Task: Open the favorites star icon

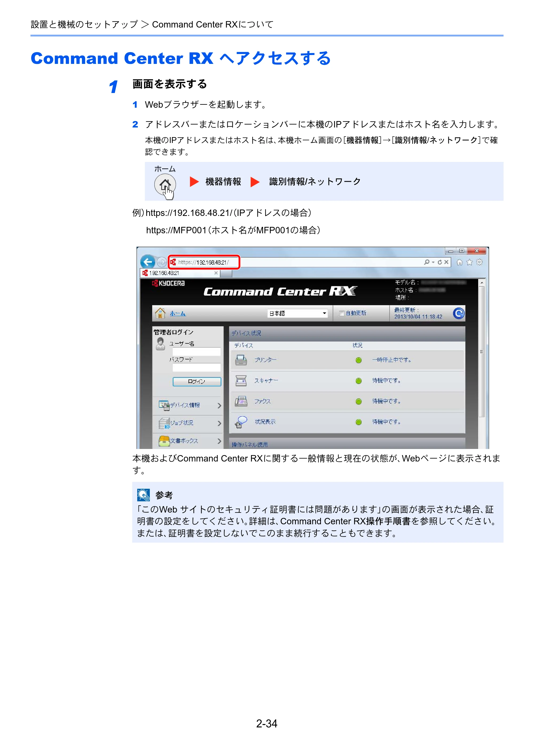Action: point(469,262)
